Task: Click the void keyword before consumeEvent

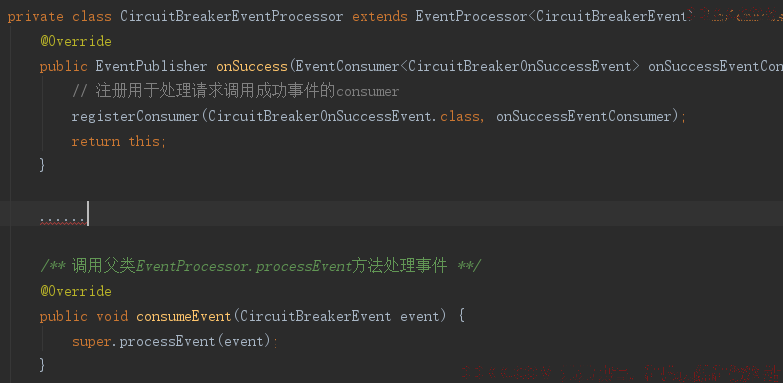Action: click(x=112, y=316)
